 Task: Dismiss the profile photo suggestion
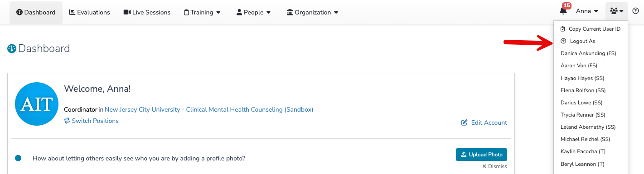click(x=494, y=166)
